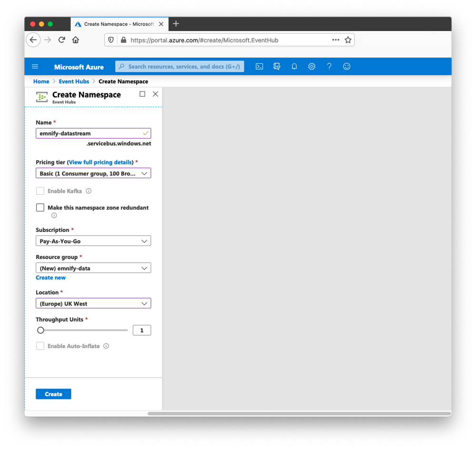
Task: Go to the browser home page icon
Action: (x=76, y=40)
